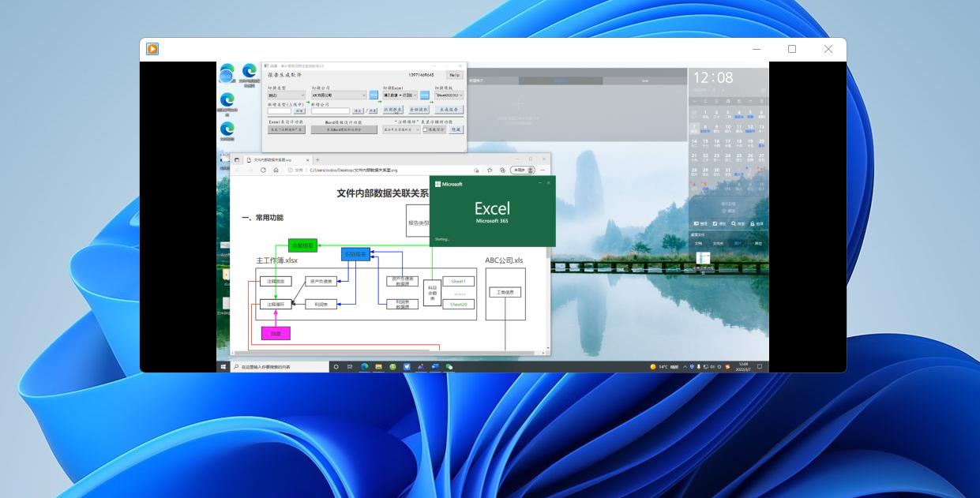Open WeChat icon in the taskbar
The width and height of the screenshot is (980, 498).
[x=449, y=367]
